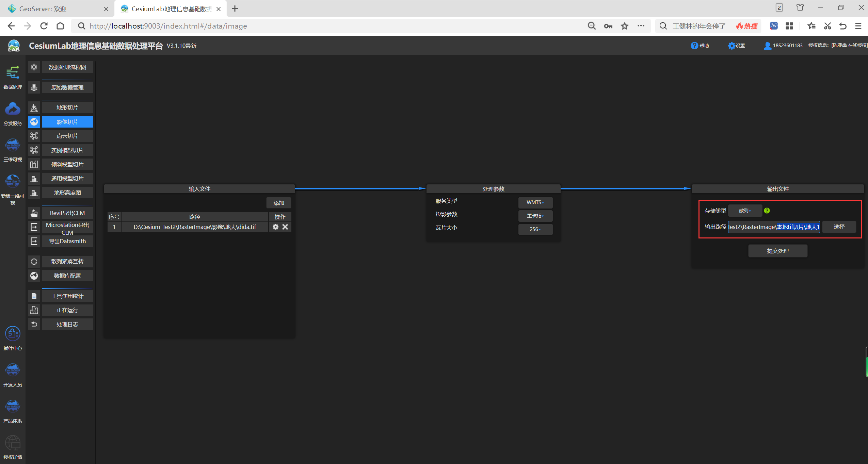
Task: Select the 地形切片 menu item
Action: (67, 107)
